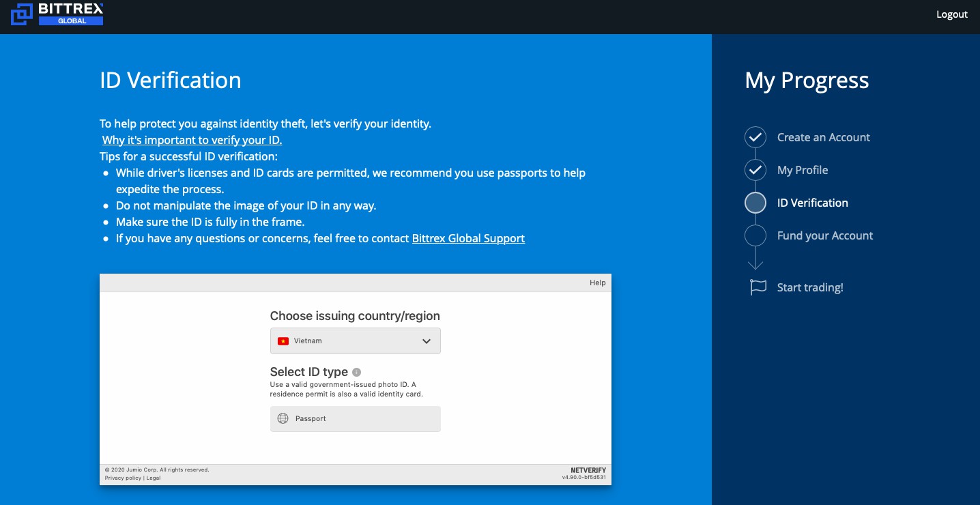The height and width of the screenshot is (505, 980).
Task: Open the Legal link in the footer
Action: [154, 478]
